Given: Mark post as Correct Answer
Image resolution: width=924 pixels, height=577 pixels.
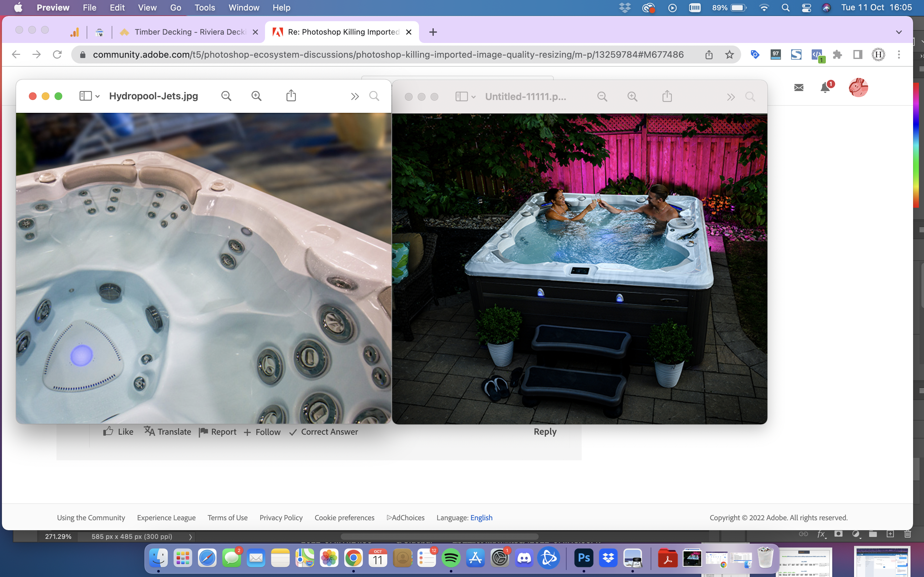Looking at the screenshot, I should (324, 431).
